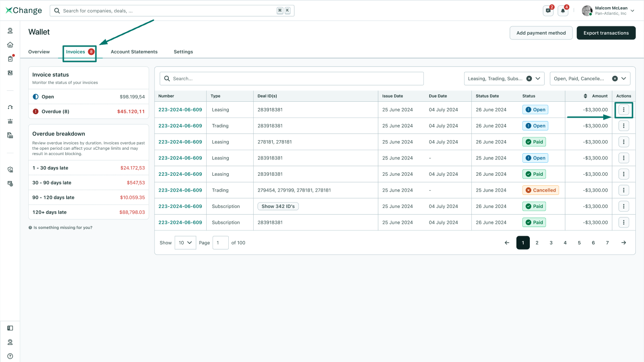The height and width of the screenshot is (362, 644).
Task: Click the Add payment method button
Action: click(x=541, y=33)
